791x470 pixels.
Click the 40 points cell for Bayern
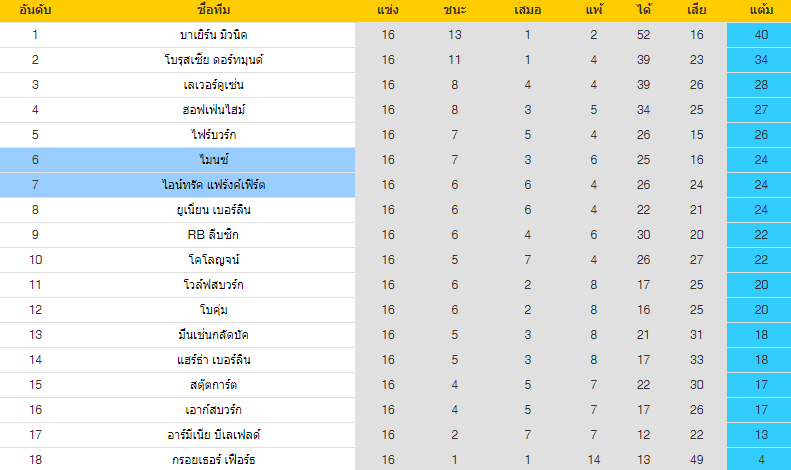pyautogui.click(x=759, y=35)
